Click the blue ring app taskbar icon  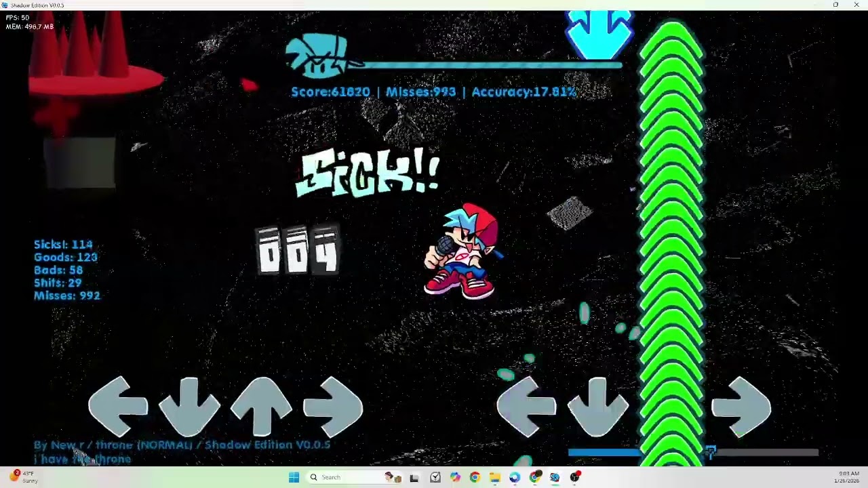(515, 477)
